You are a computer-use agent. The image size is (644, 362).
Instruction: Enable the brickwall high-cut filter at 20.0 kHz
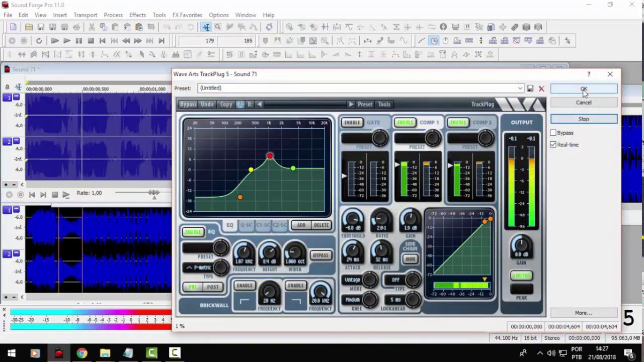[x=296, y=286]
